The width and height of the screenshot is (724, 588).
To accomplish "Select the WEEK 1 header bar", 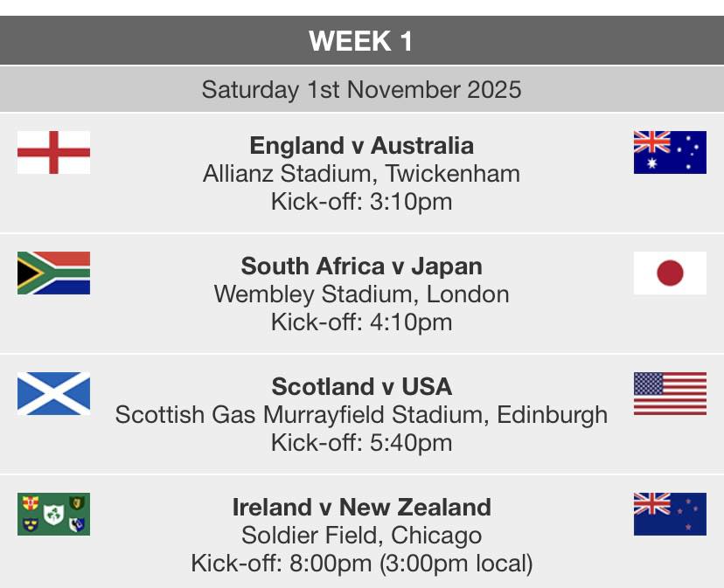I will (362, 40).
